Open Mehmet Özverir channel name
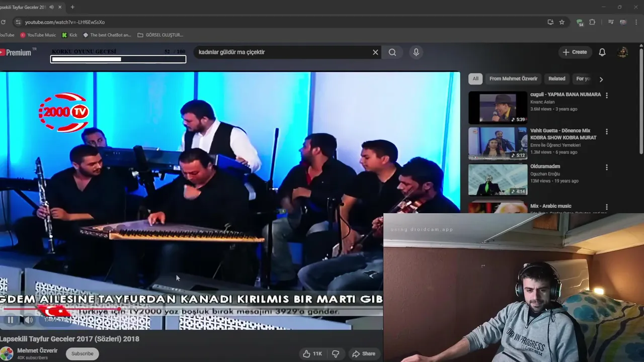The width and height of the screenshot is (644, 362). tap(37, 350)
